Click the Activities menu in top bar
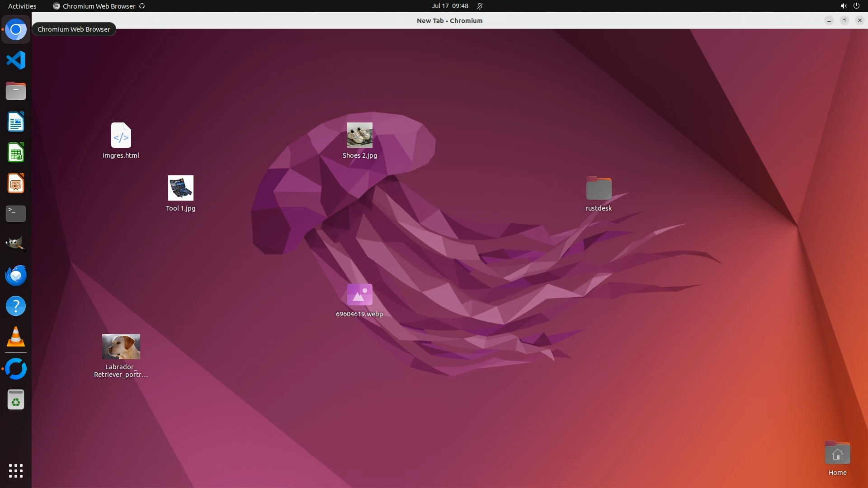The width and height of the screenshot is (868, 488). 22,6
